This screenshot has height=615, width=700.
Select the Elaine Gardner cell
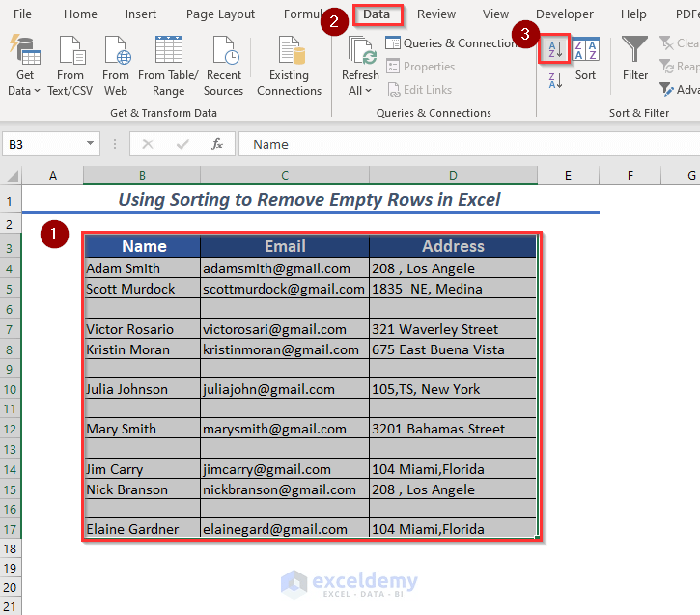tap(142, 529)
